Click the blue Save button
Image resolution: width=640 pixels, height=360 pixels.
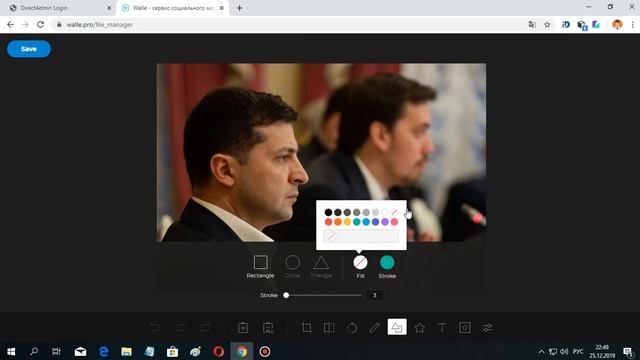point(29,49)
